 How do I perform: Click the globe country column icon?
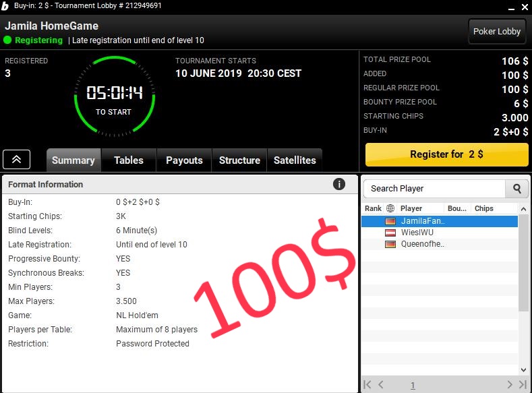390,208
